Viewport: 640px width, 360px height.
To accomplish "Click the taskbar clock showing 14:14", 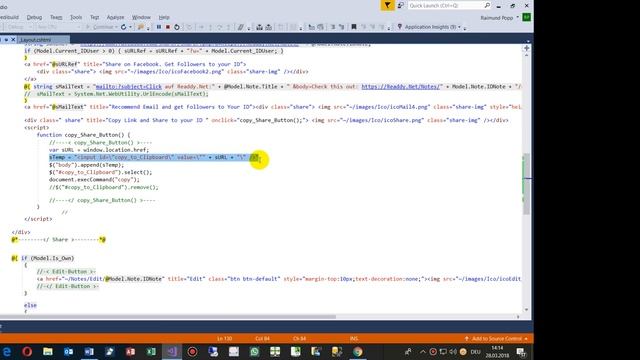I will click(497, 351).
